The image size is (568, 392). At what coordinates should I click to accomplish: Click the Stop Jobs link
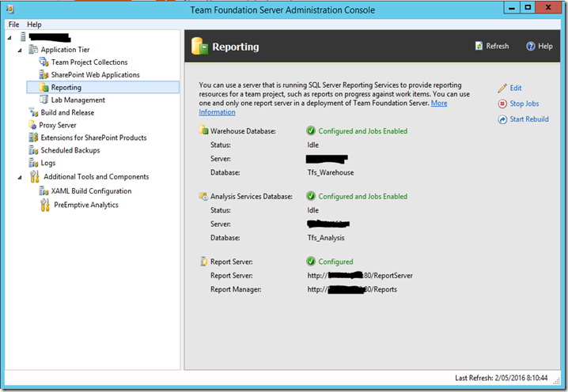524,104
